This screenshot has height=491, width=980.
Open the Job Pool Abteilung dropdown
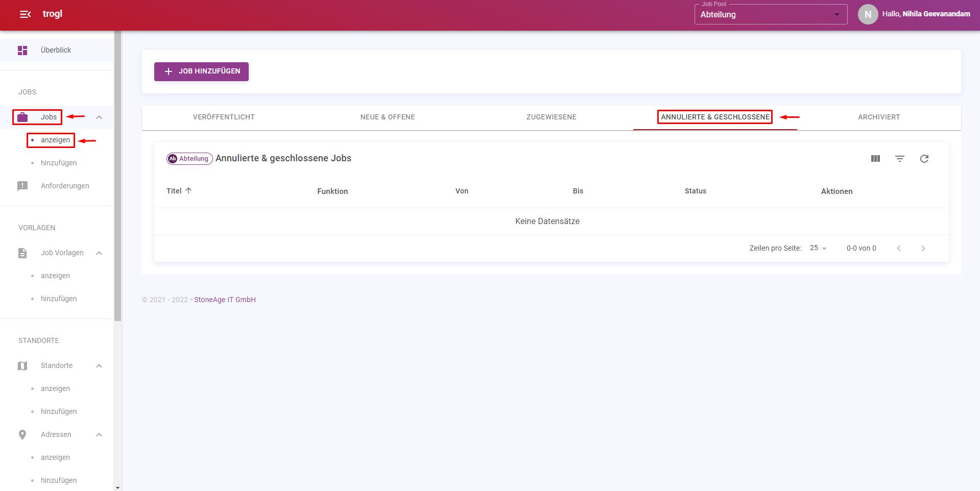(x=770, y=14)
